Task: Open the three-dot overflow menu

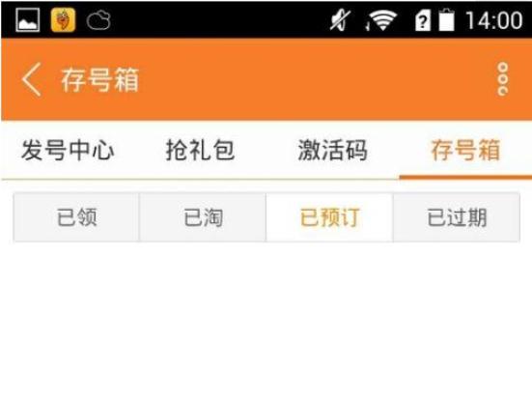Action: (x=503, y=79)
